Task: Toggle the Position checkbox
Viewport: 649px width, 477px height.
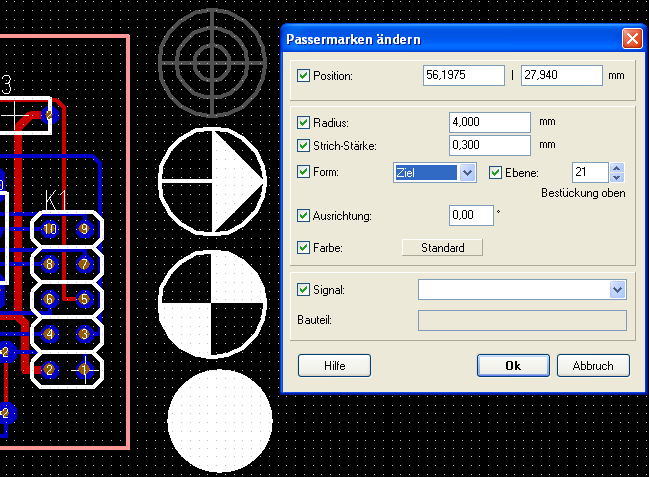Action: click(304, 76)
